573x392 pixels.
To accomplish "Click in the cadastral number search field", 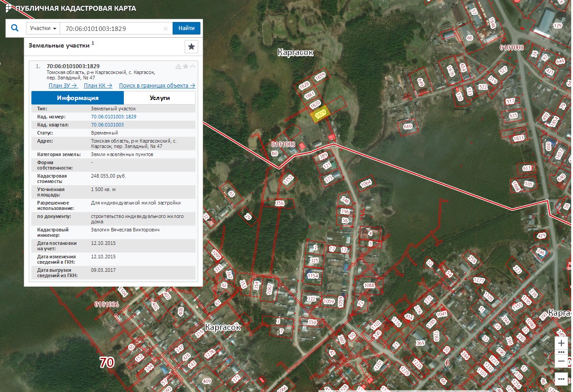I will tap(112, 29).
